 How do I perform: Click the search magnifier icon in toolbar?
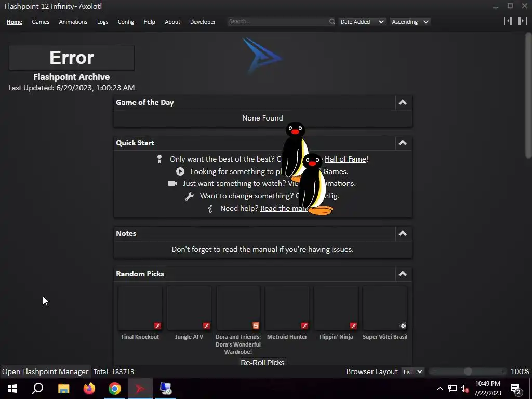(x=332, y=22)
